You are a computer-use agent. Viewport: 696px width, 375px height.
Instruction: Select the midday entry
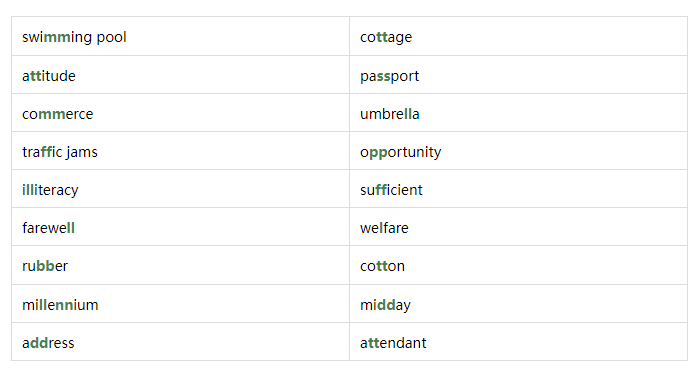click(518, 304)
